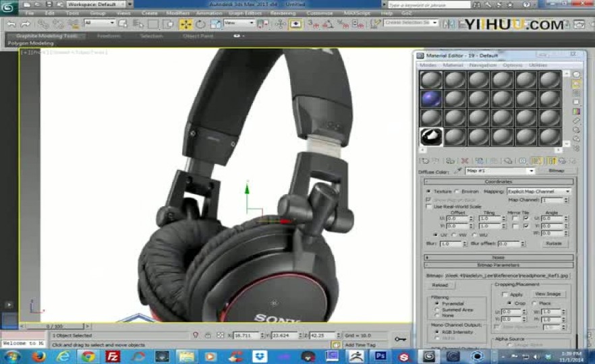Select the Texture radio button

[429, 191]
